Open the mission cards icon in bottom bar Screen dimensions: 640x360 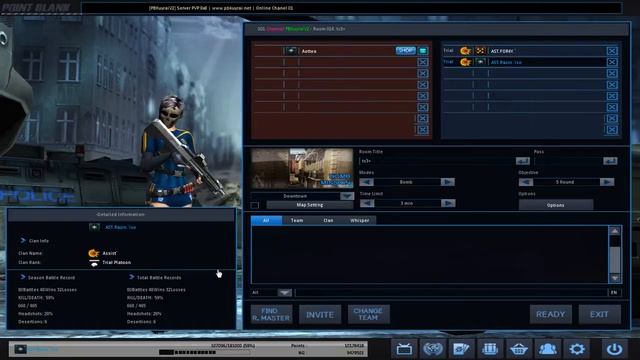(x=461, y=349)
